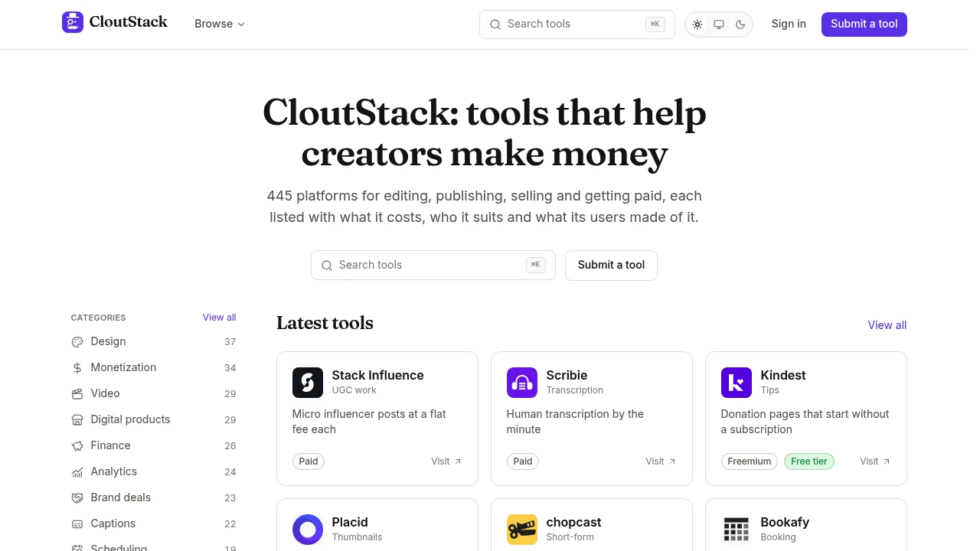Focus the header Search tools field
The width and height of the screenshot is (980, 551).
pyautogui.click(x=577, y=24)
